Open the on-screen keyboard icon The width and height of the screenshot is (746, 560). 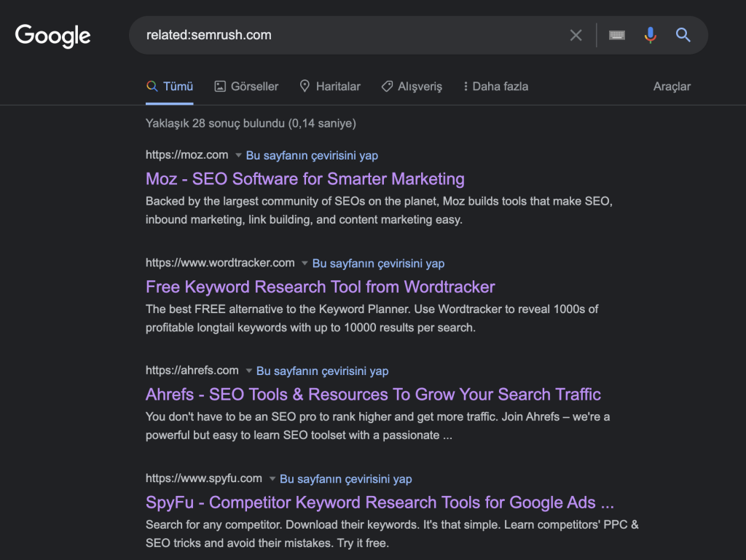point(616,35)
